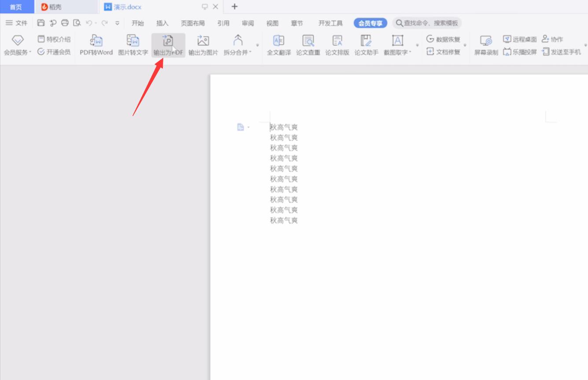Open print preview icon
Screen dimensions: 588x380
[x=77, y=23]
